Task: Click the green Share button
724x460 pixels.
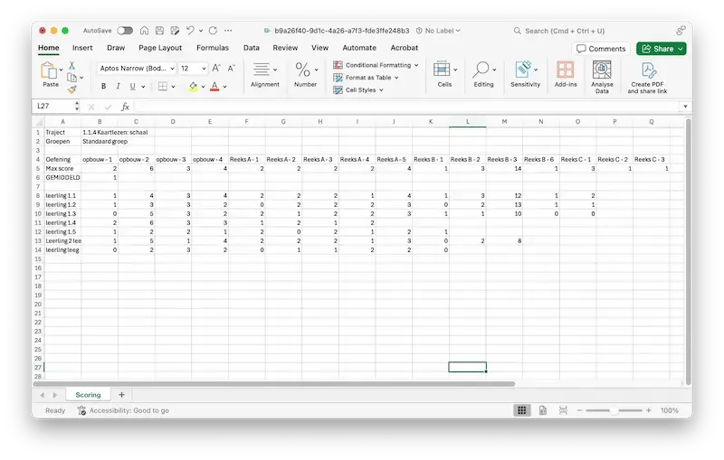Action: pyautogui.click(x=661, y=48)
